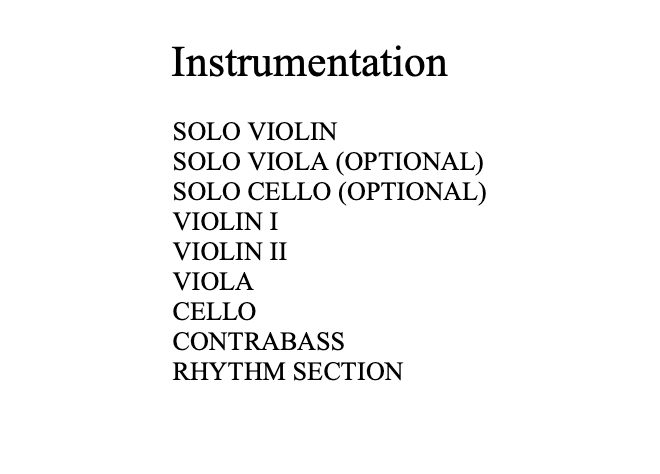Click the standalone CELLO line
660x474 pixels.
[x=213, y=311]
